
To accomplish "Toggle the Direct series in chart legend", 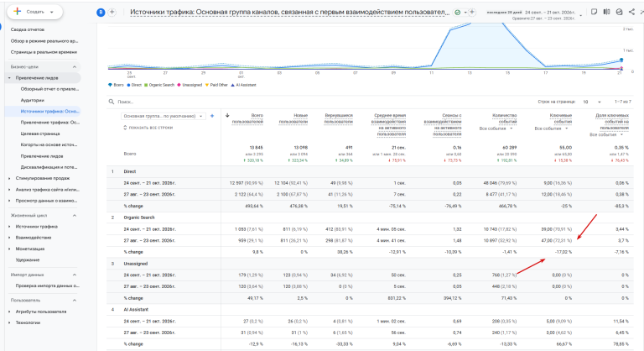I will 134,85.
